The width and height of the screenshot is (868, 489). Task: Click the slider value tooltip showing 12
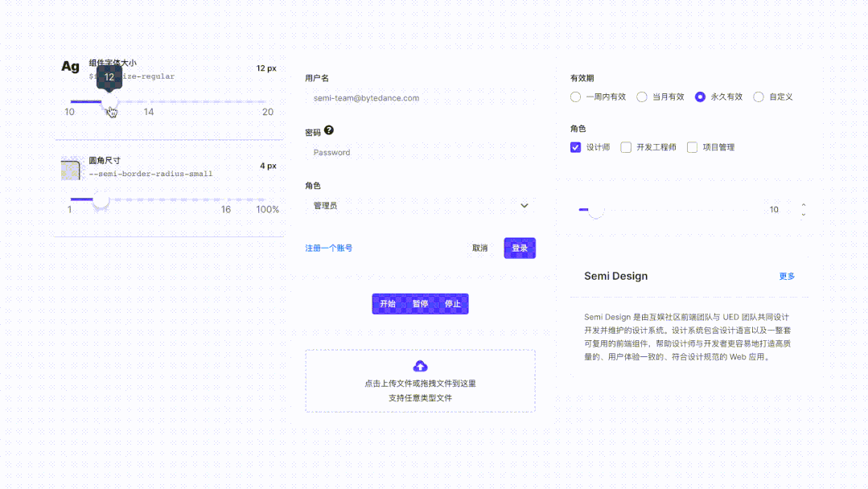coord(109,77)
